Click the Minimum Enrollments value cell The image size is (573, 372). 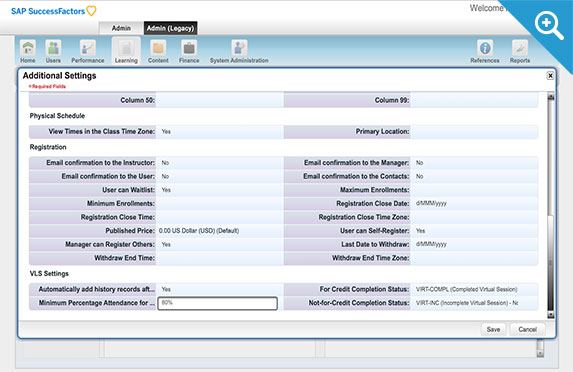point(219,204)
